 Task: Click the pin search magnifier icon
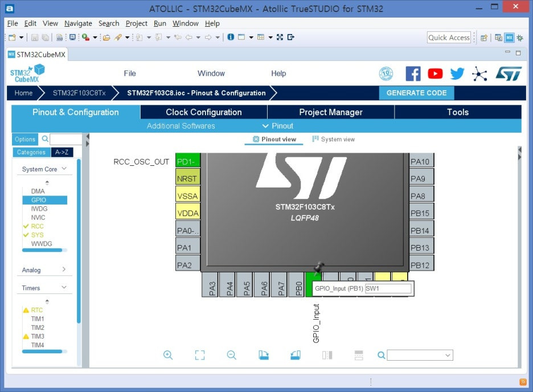point(382,355)
